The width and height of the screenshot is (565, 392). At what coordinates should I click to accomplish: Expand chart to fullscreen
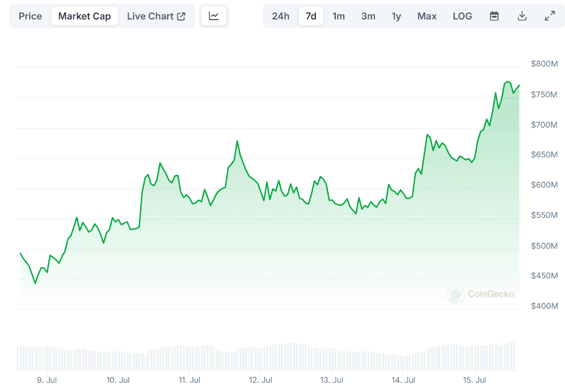(x=549, y=16)
